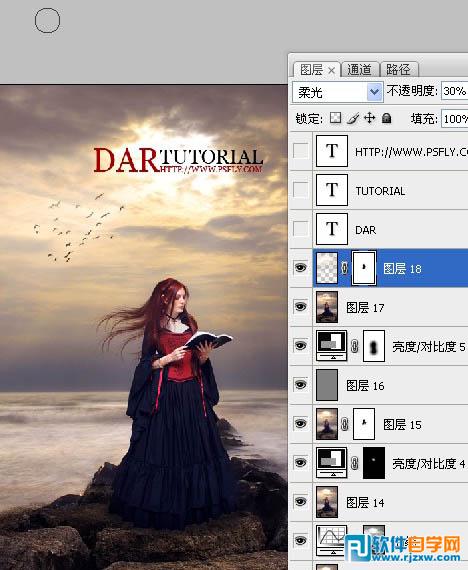Hide 亮度/对比度 4 adjustment layer
Image resolution: width=468 pixels, height=570 pixels.
(300, 462)
